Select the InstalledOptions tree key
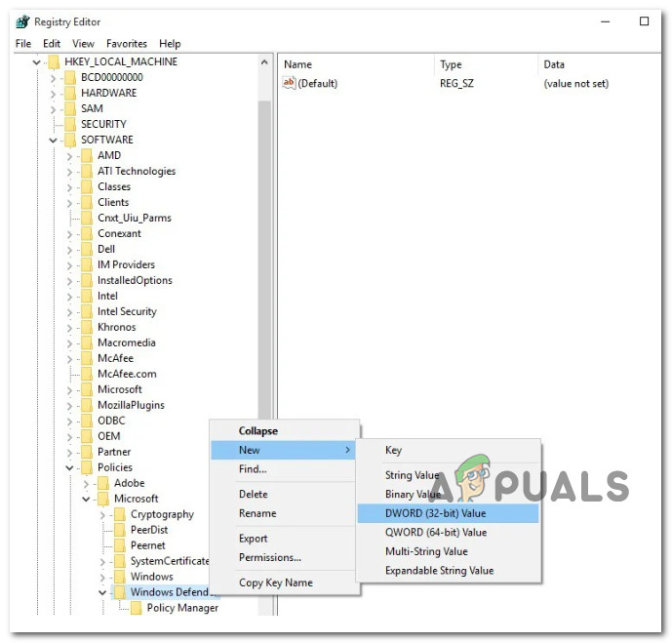672x643 pixels. (x=135, y=280)
